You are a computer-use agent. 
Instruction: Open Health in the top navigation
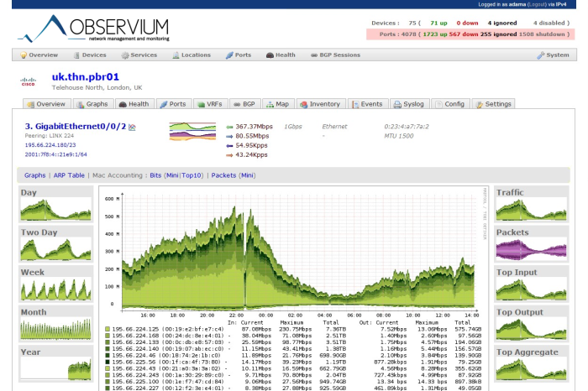[281, 55]
